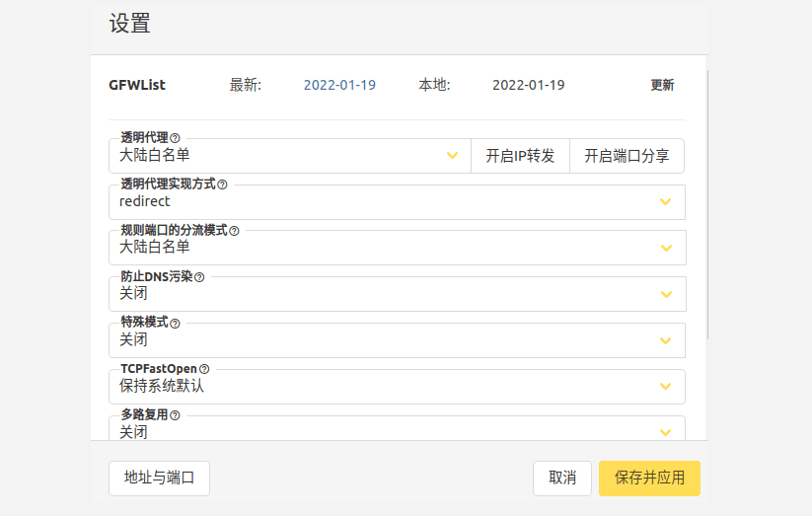This screenshot has height=516, width=812.
Task: Click help icon next to 透明代理
Action: point(176,138)
